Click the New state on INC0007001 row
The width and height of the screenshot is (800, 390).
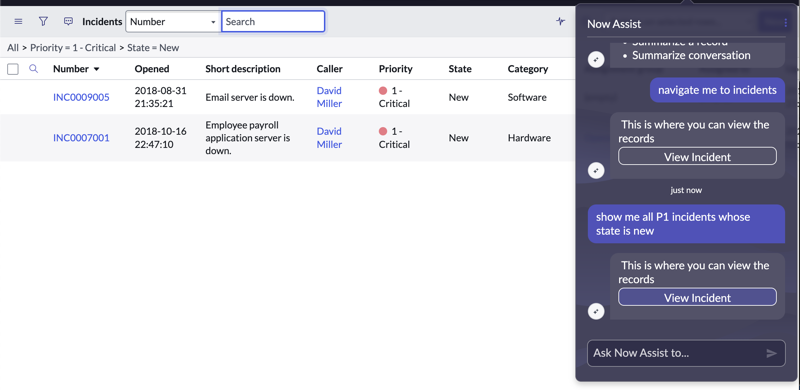[459, 138]
